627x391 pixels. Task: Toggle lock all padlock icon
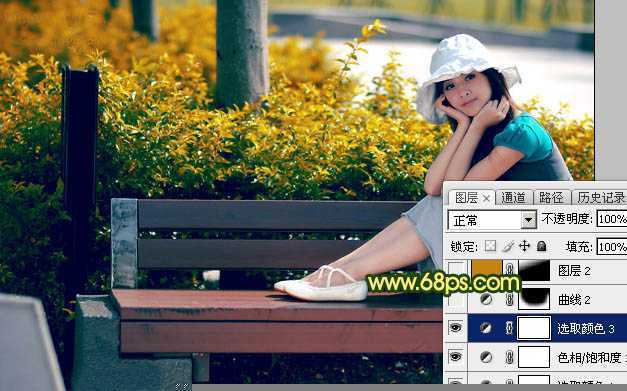click(541, 246)
